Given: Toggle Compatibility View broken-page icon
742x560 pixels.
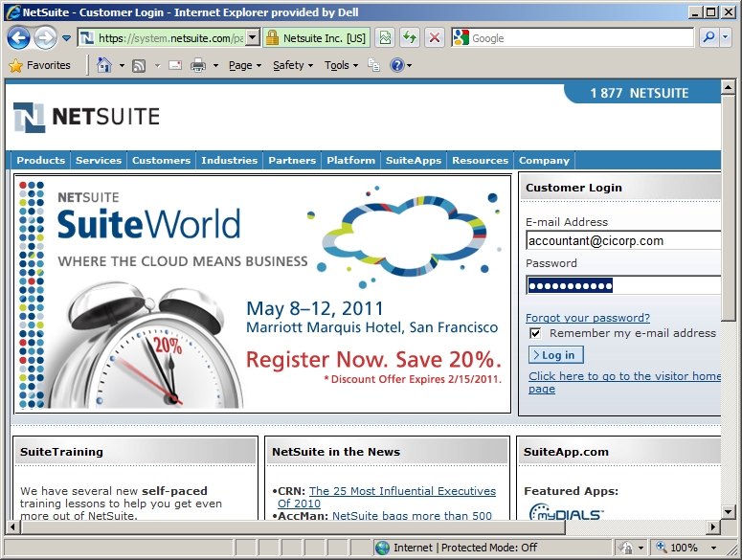Looking at the screenshot, I should 385,38.
